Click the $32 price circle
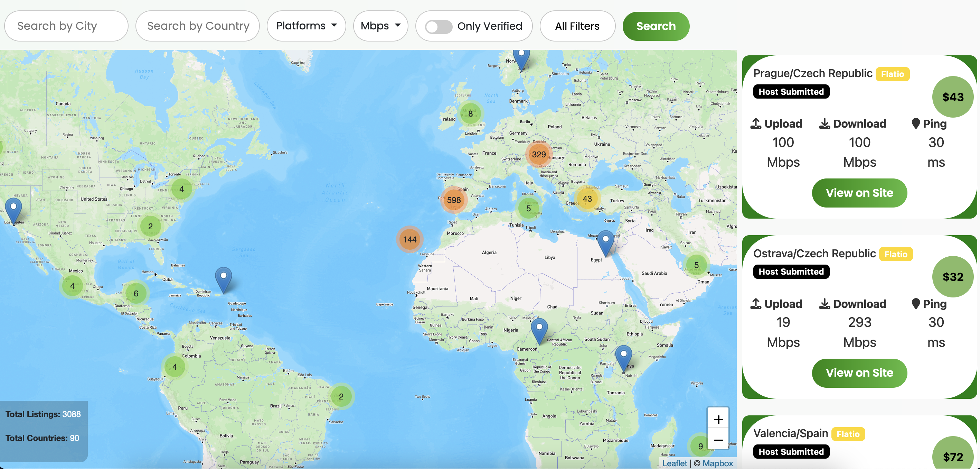This screenshot has width=980, height=469. click(953, 277)
